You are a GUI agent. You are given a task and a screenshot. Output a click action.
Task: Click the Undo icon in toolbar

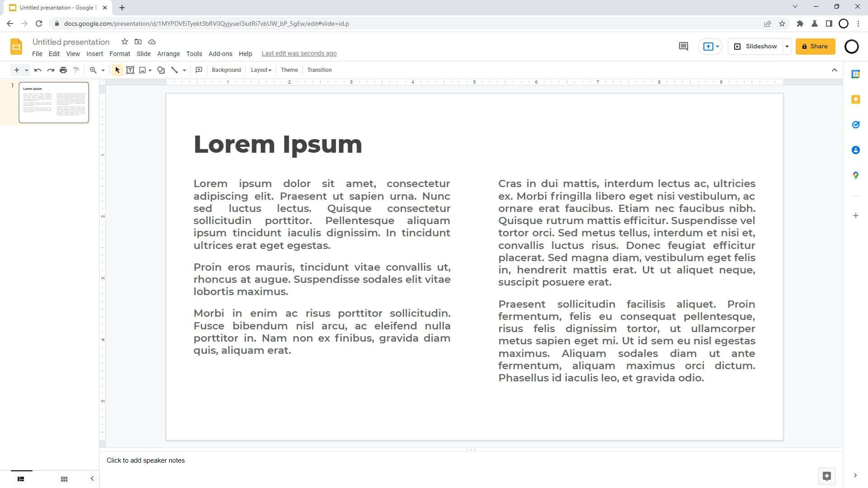pyautogui.click(x=38, y=70)
